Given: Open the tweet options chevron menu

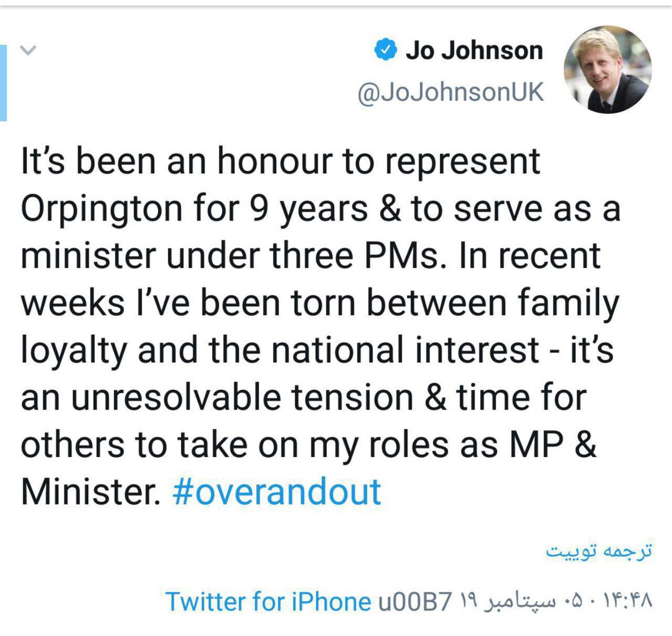Looking at the screenshot, I should (28, 50).
